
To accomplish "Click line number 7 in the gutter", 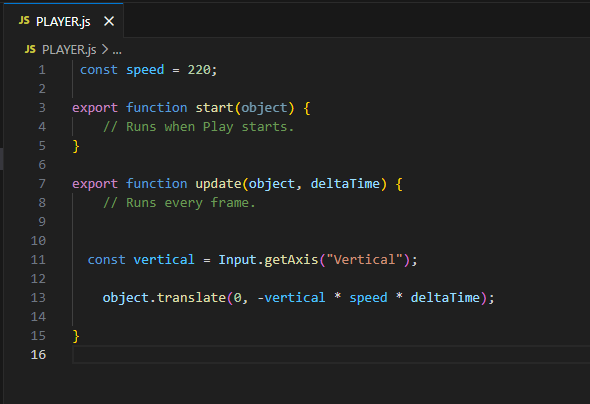I will coord(42,184).
